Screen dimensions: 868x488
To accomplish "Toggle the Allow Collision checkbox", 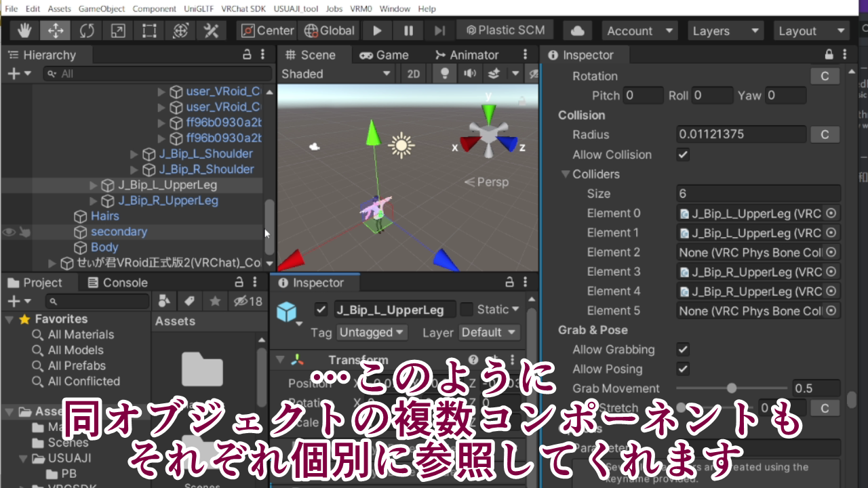I will (683, 154).
